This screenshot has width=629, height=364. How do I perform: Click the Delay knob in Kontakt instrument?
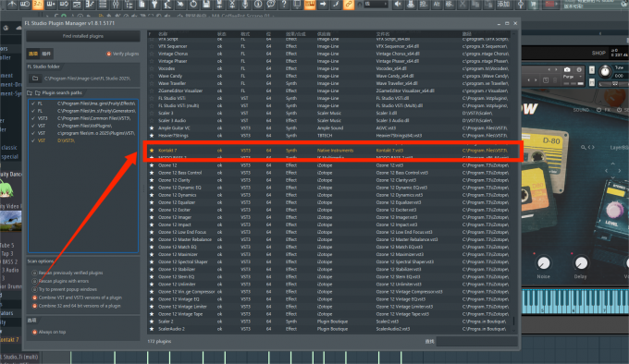[x=581, y=263]
